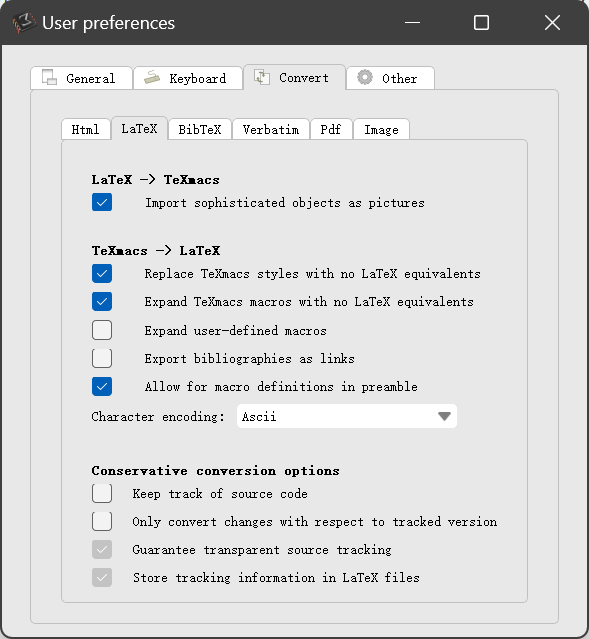Screen dimensions: 589x639
Task: Open the General preferences tab icon
Action: 49,77
